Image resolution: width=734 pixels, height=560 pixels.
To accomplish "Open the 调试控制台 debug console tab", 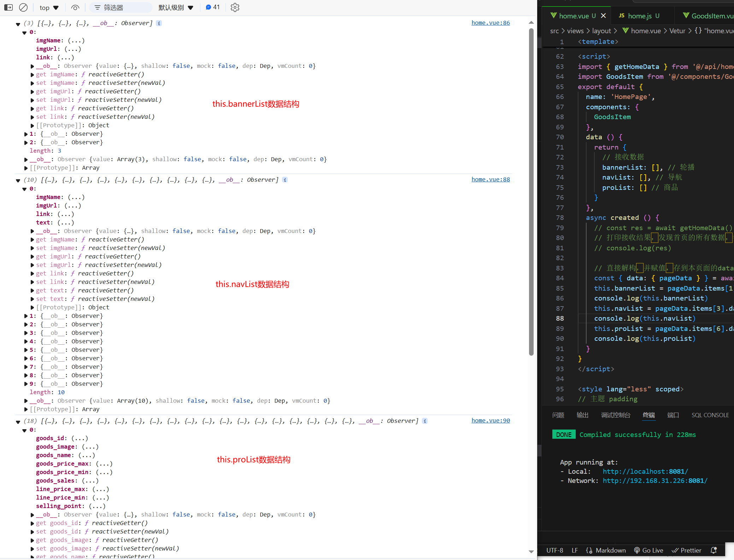I will 616,415.
